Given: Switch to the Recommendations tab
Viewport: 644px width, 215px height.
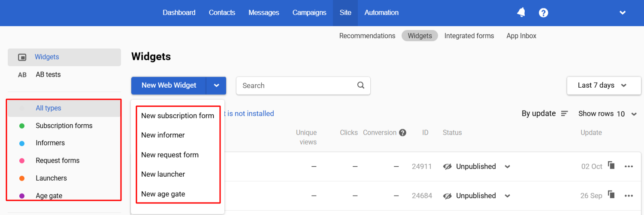Looking at the screenshot, I should 367,36.
